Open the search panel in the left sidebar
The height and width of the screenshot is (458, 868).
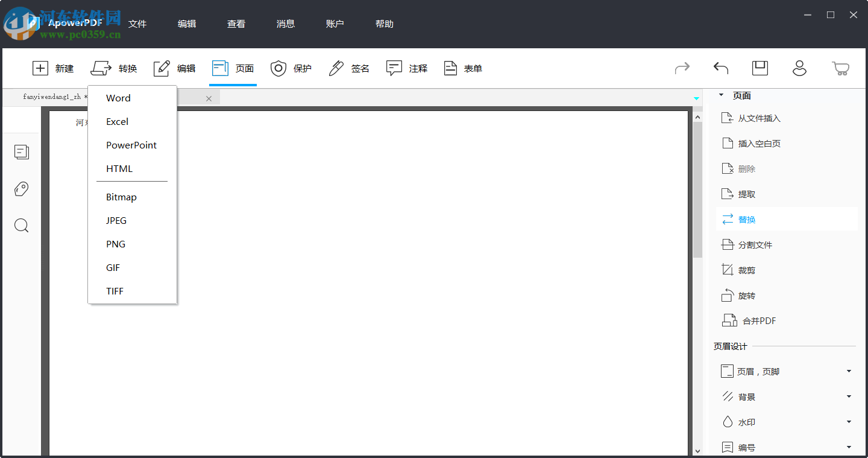coord(21,225)
